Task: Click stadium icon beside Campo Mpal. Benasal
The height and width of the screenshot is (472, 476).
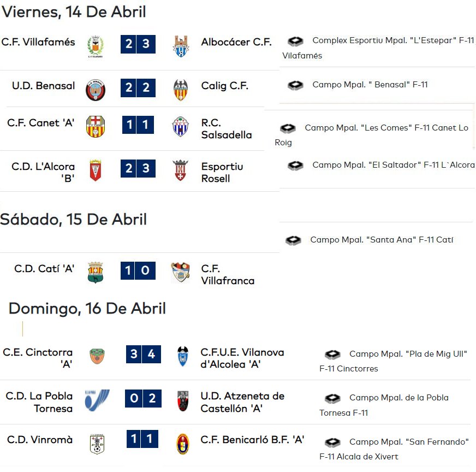Action: click(295, 85)
